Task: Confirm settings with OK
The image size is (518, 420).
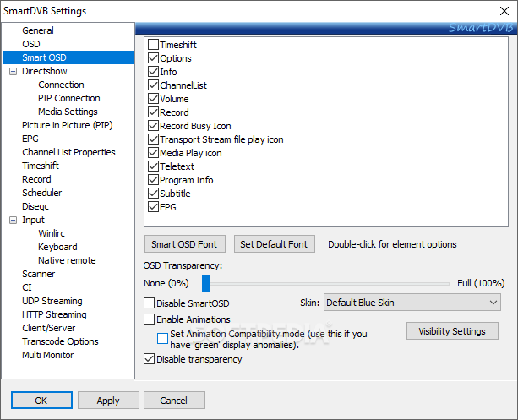Action: tap(41, 401)
